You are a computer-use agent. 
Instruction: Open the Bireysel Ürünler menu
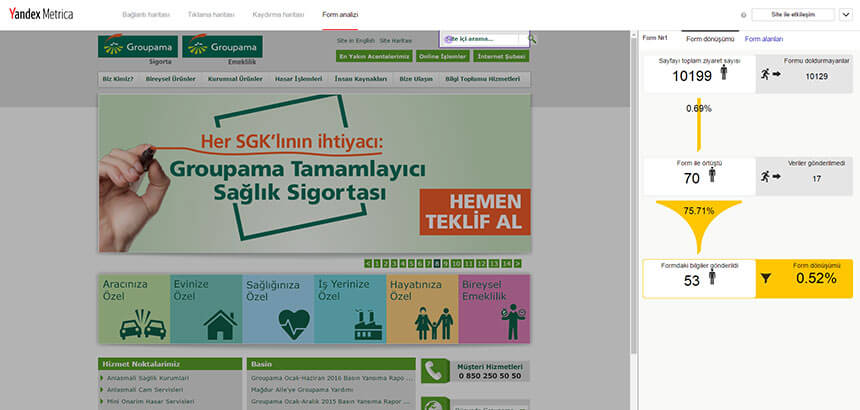click(x=171, y=79)
